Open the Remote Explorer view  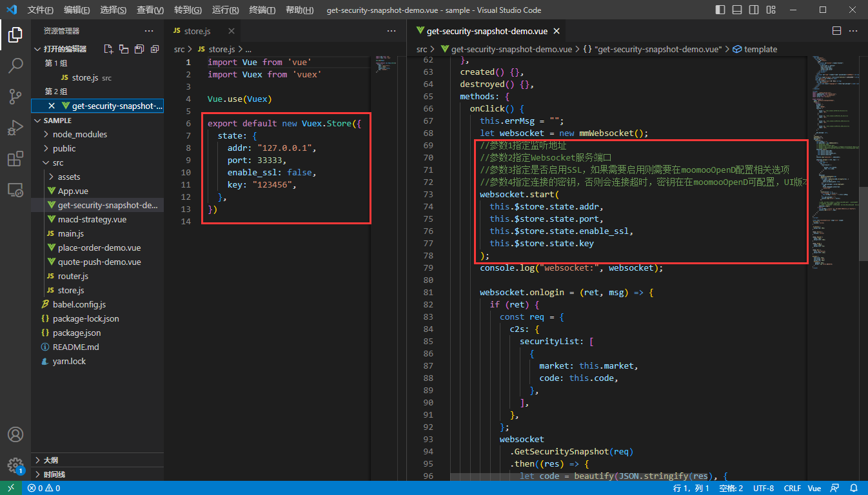15,190
